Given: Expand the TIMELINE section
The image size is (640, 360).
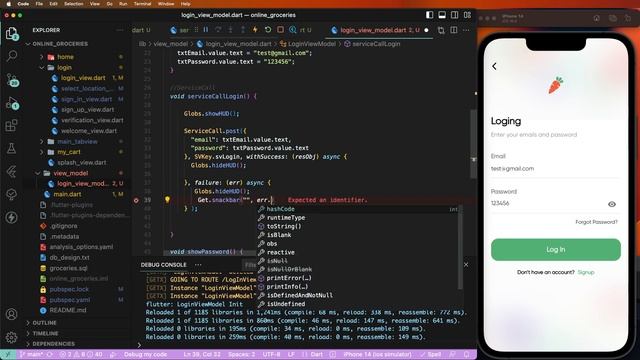Looking at the screenshot, I should tap(45, 333).
